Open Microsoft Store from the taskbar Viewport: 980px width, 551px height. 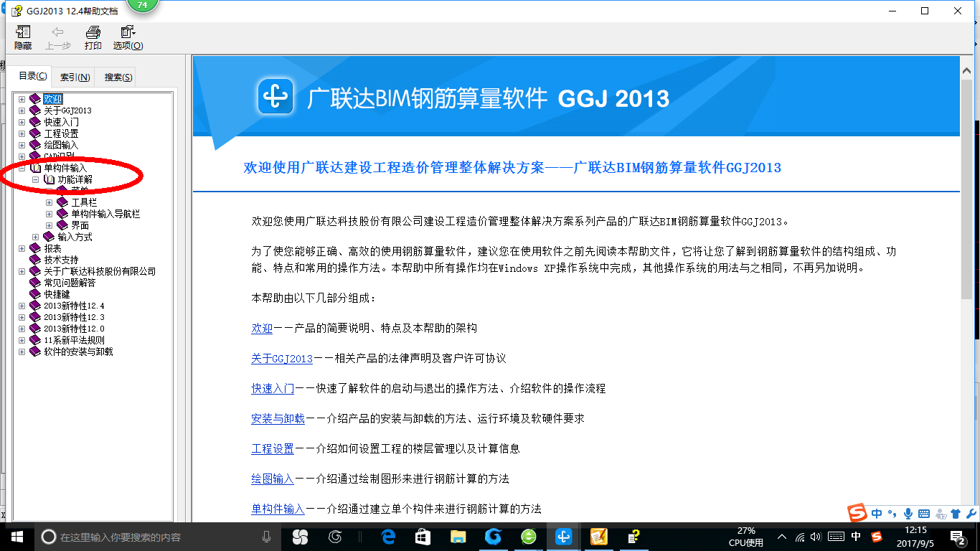(423, 537)
